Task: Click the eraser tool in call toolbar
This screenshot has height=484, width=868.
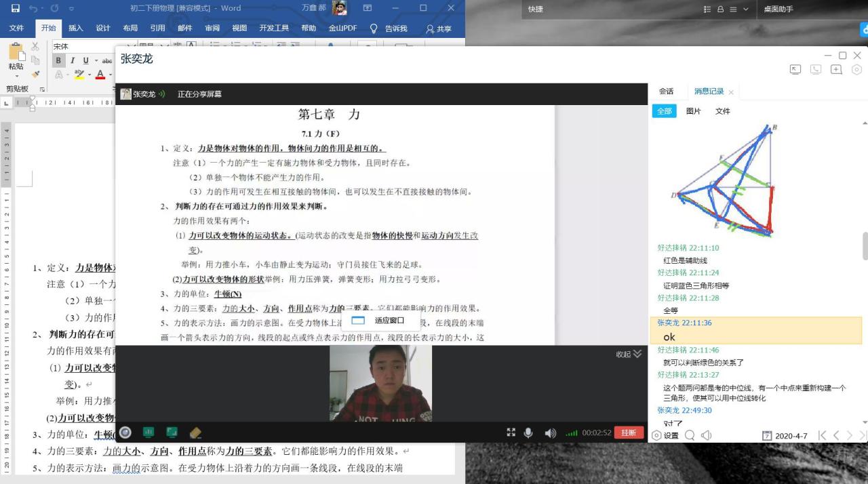Action: pos(195,432)
